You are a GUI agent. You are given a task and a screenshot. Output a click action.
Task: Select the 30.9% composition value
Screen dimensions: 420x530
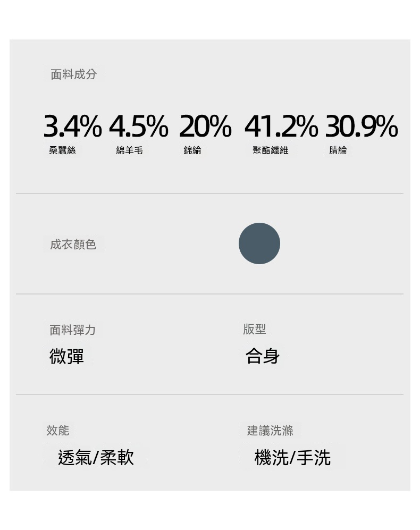361,127
